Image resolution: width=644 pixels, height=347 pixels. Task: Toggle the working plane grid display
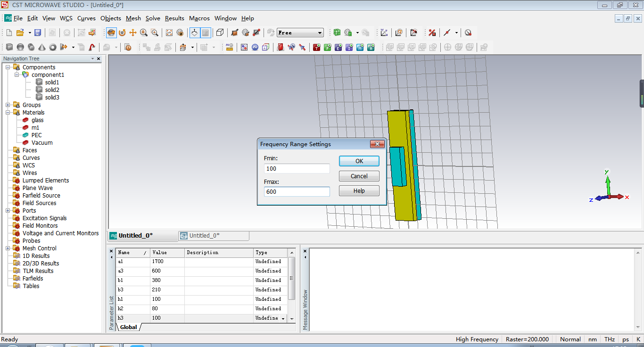(206, 33)
